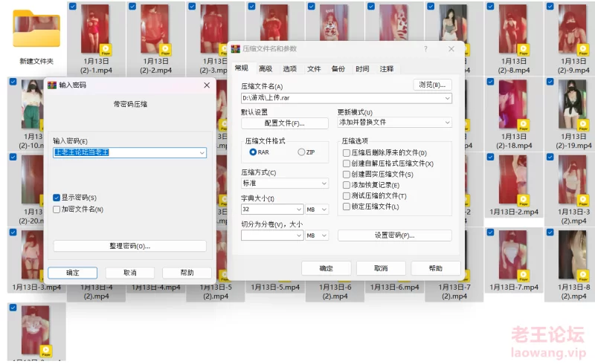Image resolution: width=595 pixels, height=364 pixels.
Task: Select the ZIP archive format radio button
Action: [x=301, y=152]
